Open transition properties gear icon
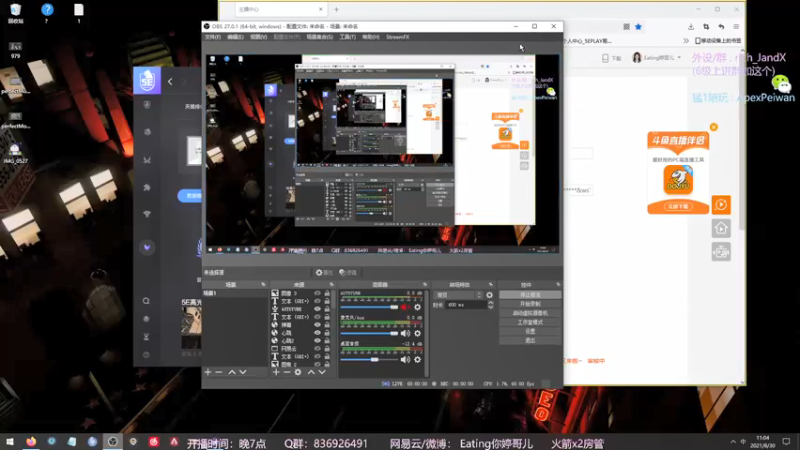The width and height of the screenshot is (800, 450). pos(489,295)
